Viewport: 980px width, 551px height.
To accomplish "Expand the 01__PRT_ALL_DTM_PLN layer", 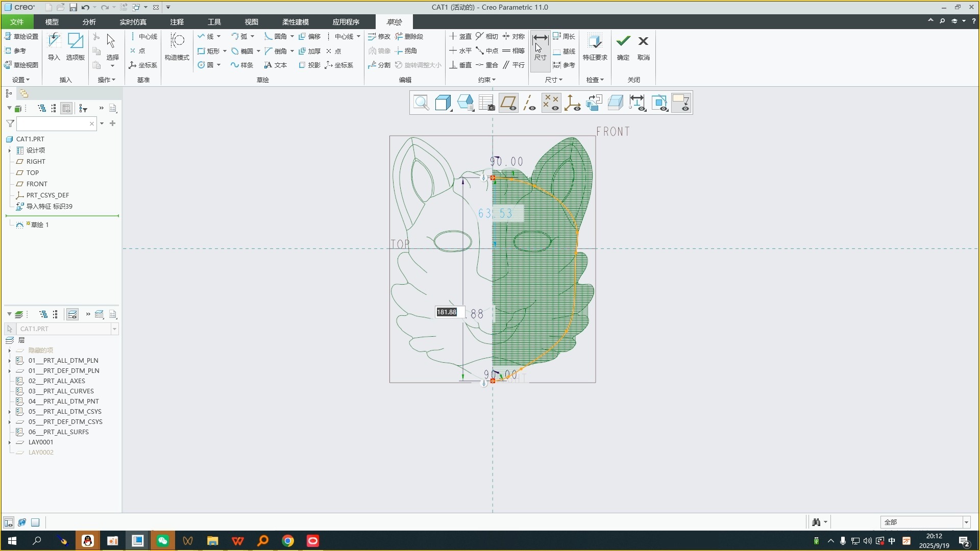I will 9,361.
